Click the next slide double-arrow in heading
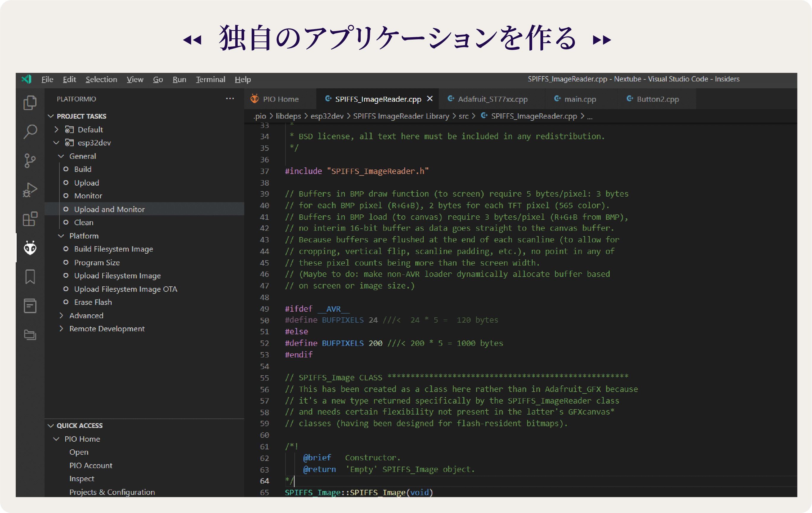This screenshot has height=513, width=812. click(x=602, y=40)
